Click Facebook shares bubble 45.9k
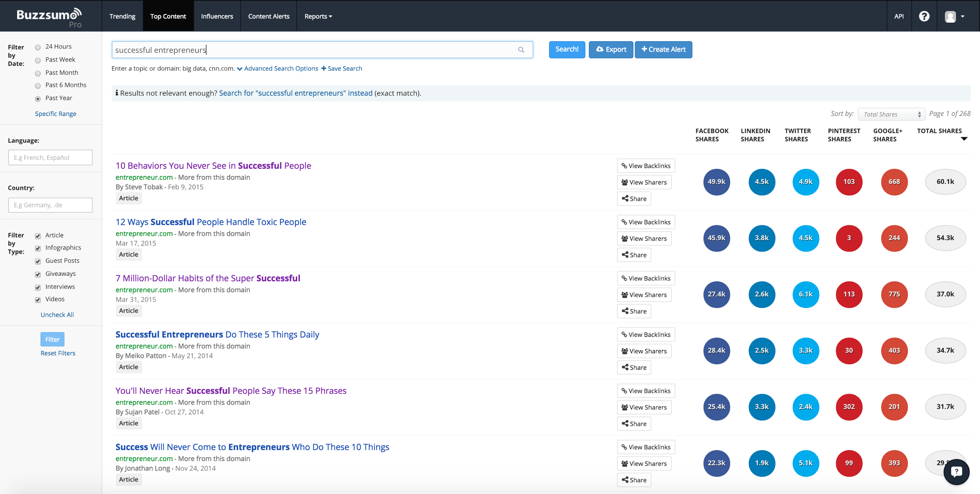980x494 pixels. [x=716, y=238]
